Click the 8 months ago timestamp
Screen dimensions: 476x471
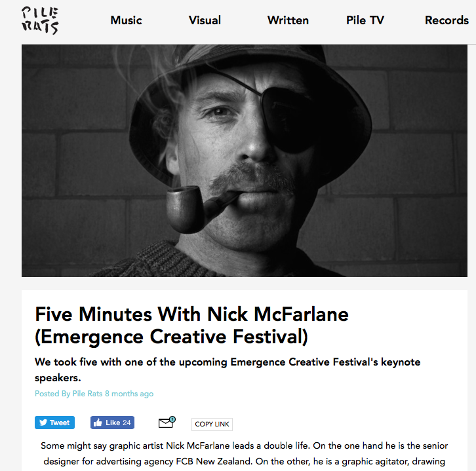pyautogui.click(x=129, y=394)
